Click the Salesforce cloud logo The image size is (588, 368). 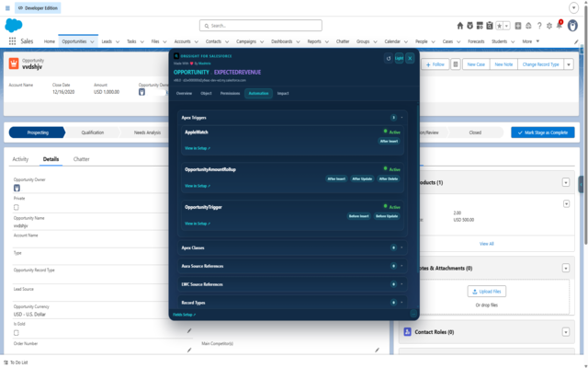(x=14, y=26)
